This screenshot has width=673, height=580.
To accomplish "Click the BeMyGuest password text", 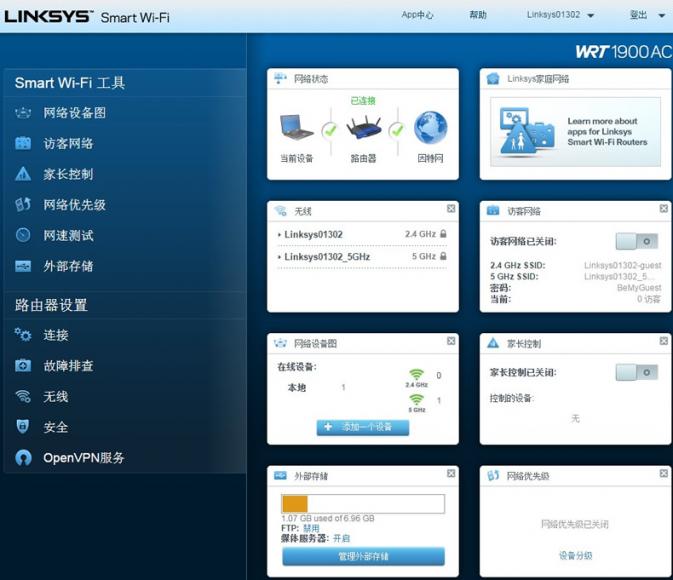I will [x=639, y=288].
